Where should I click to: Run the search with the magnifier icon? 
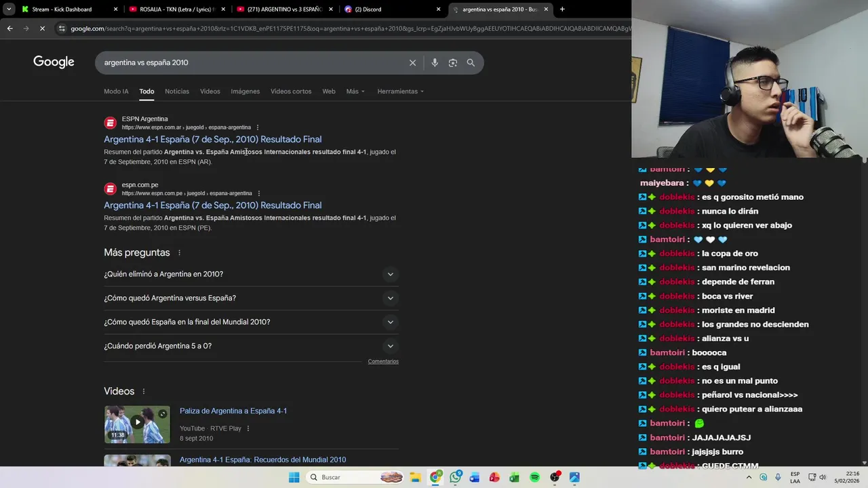[x=471, y=62]
